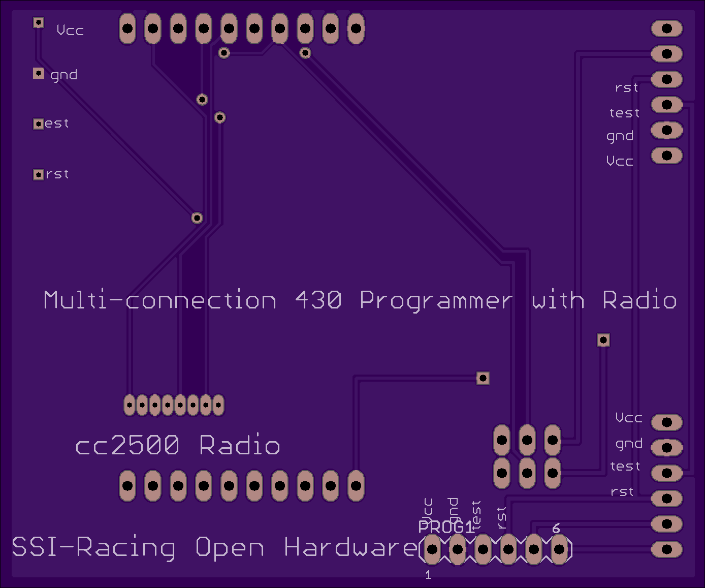Click the 'rst' label in the lower-right connector group

622,491
